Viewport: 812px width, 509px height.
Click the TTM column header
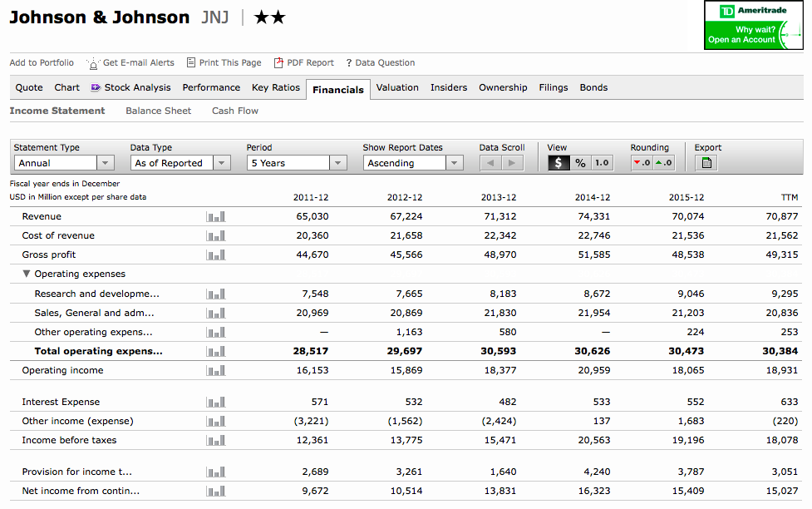click(x=790, y=197)
